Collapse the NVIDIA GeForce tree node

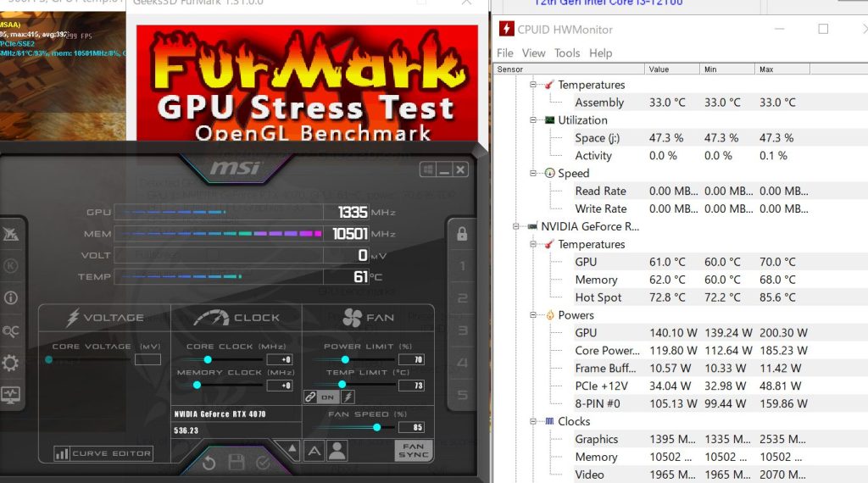[x=515, y=226]
